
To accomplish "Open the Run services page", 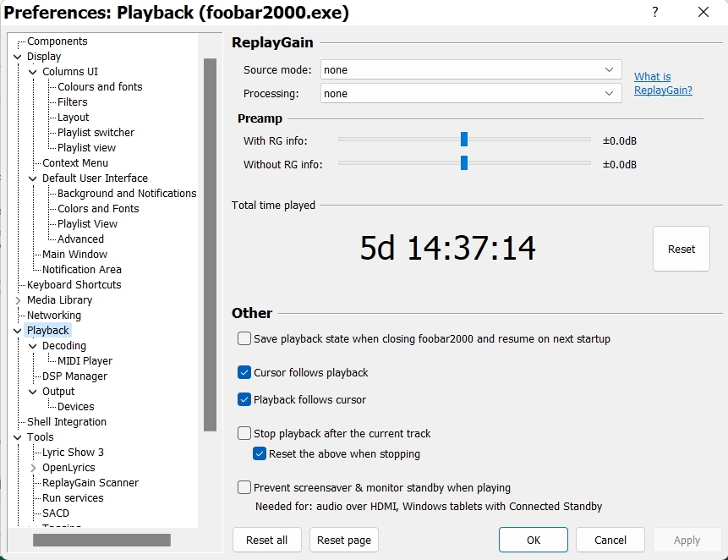I will point(73,497).
